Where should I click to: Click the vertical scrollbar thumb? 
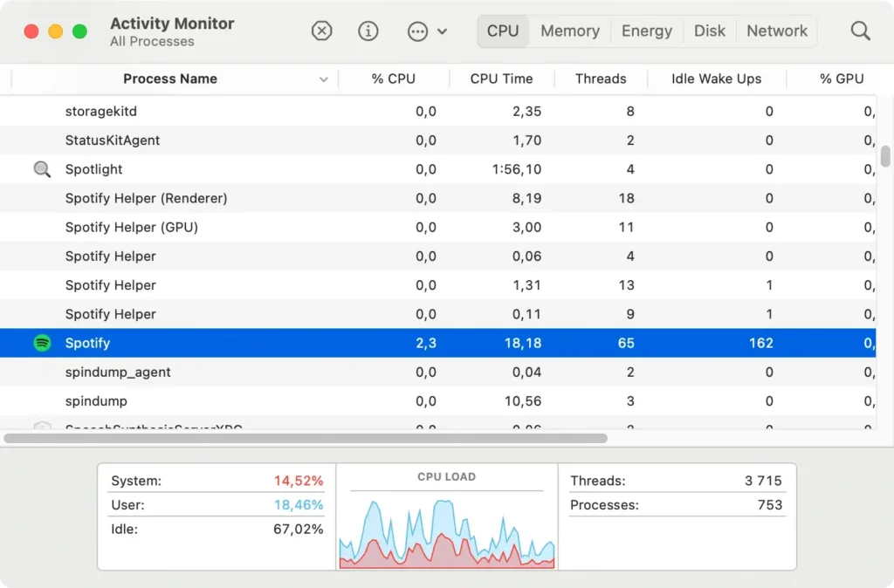[885, 156]
